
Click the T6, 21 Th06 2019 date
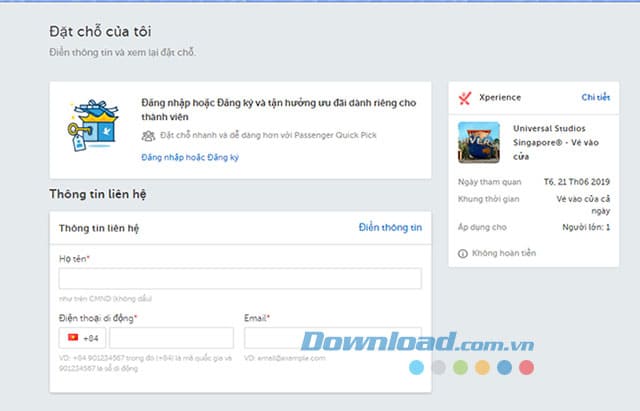(x=577, y=182)
